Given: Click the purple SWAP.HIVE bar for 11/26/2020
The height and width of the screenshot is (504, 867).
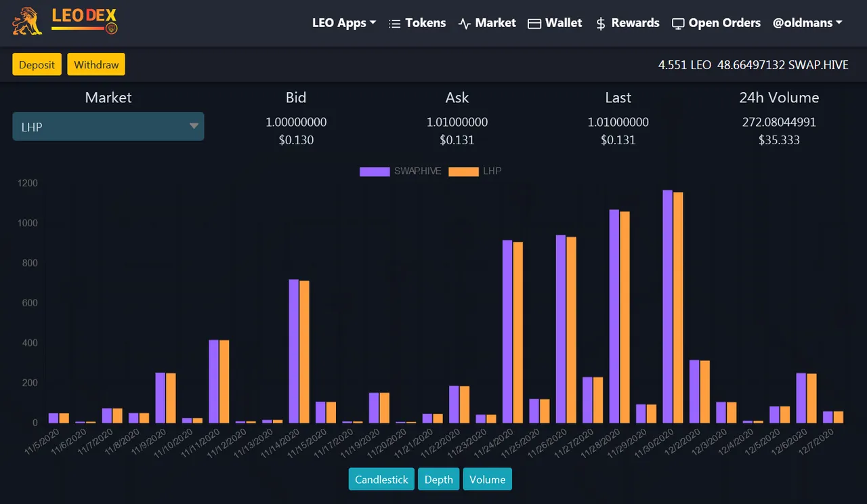Looking at the screenshot, I should coord(561,329).
